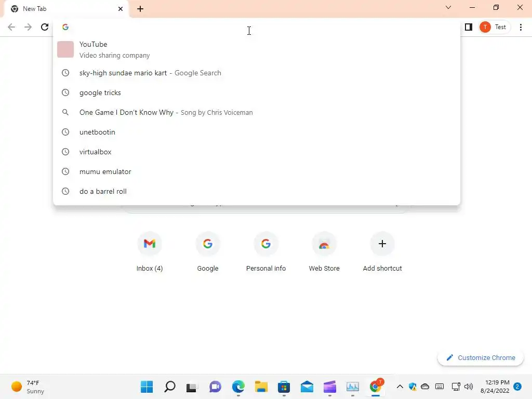Open Mail app from taskbar
This screenshot has width=532, height=399.
pyautogui.click(x=307, y=387)
